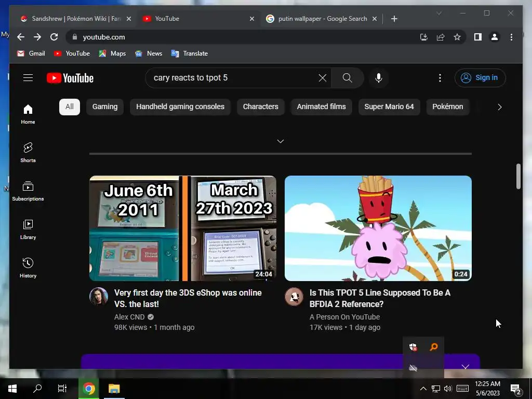Click the install app icon in address bar
Viewport: 532px width, 399px height.
pos(424,37)
